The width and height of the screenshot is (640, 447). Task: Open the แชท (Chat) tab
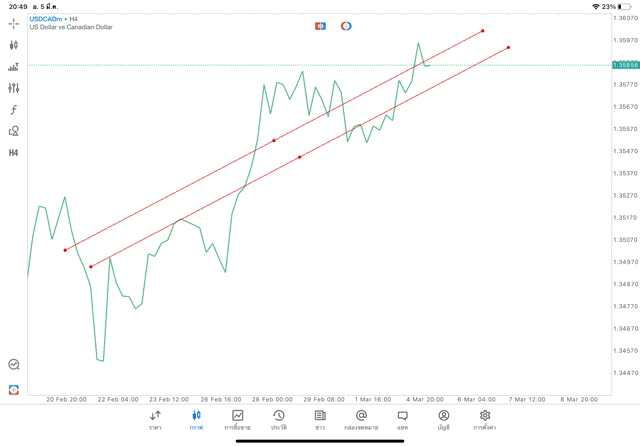click(402, 420)
